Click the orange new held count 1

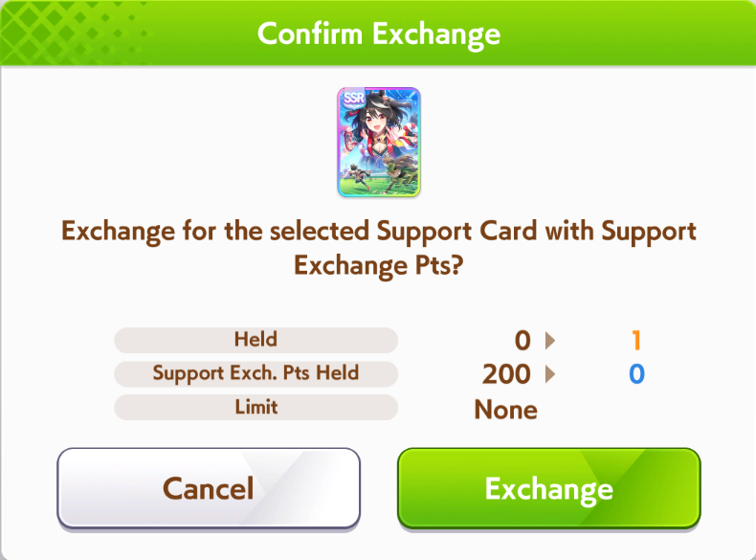click(636, 341)
